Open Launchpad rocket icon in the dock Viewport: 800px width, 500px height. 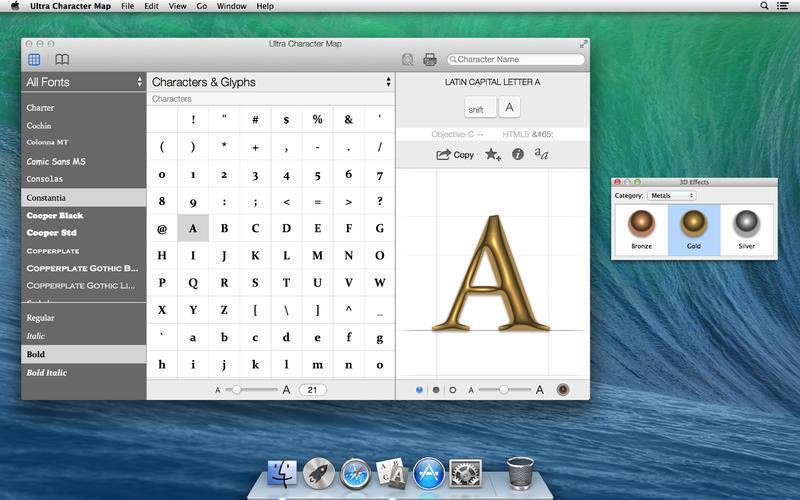319,473
